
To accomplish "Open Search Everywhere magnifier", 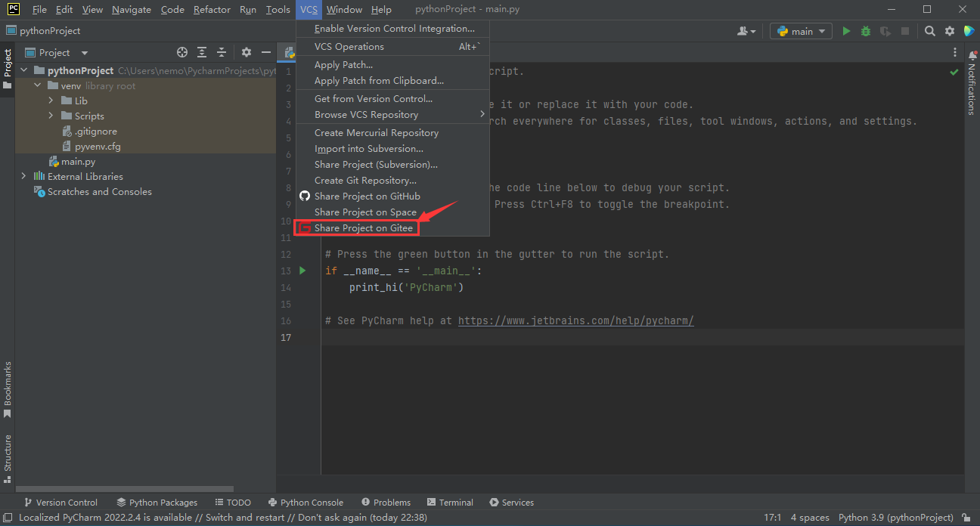I will (x=929, y=30).
